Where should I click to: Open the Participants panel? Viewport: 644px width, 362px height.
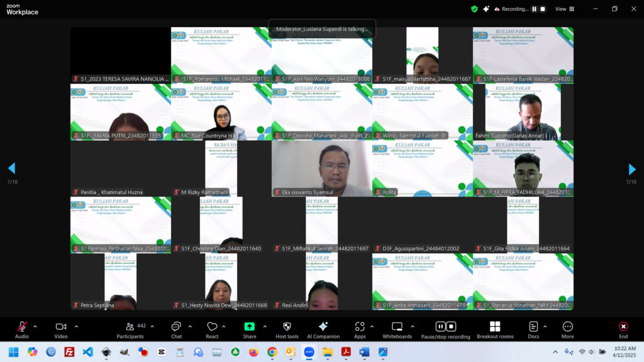pos(130,330)
